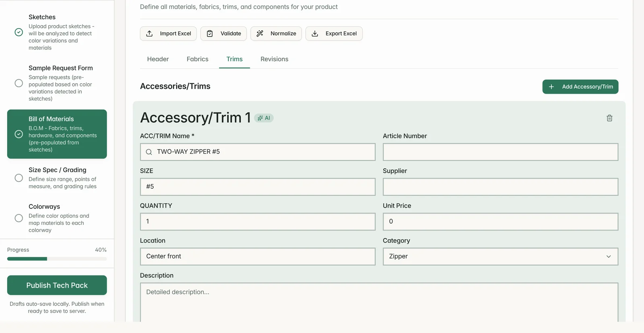This screenshot has width=644, height=333.
Task: Switch to the Header tab
Action: tap(158, 59)
